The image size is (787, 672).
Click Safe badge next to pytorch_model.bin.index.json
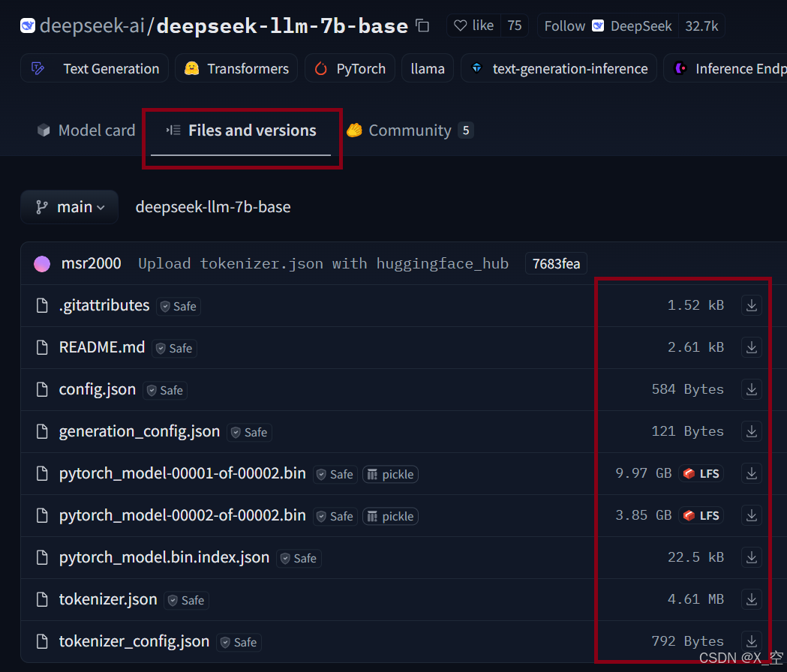point(299,559)
